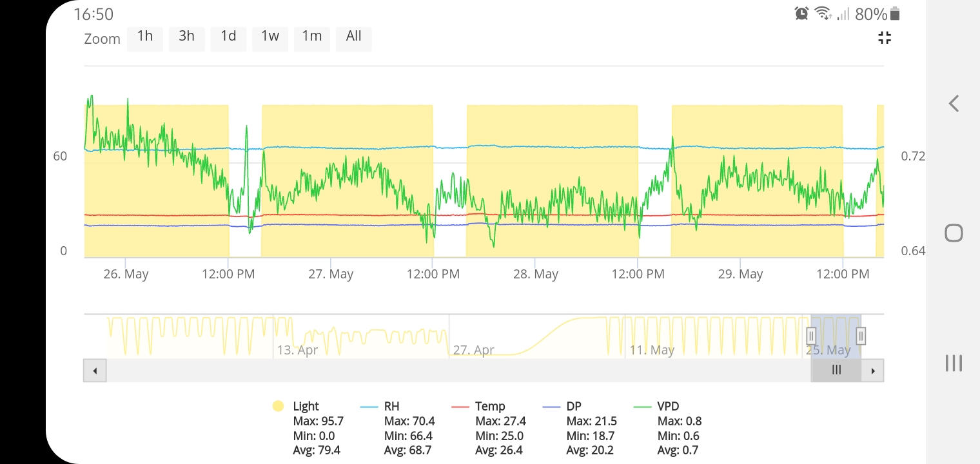Tap the Android home button
This screenshot has height=464, width=980.
tap(954, 233)
